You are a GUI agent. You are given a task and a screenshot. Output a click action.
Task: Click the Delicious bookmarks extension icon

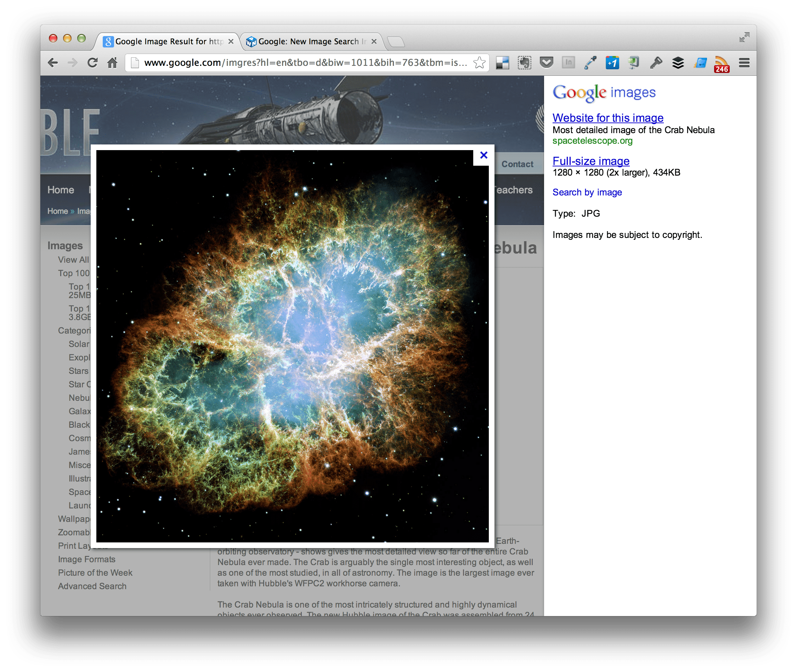[502, 62]
